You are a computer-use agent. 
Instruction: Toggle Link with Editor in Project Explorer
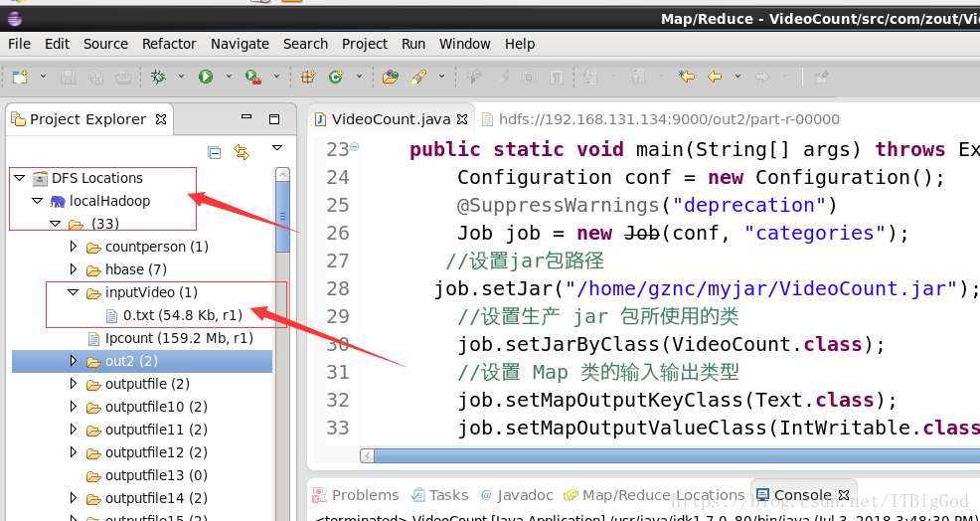(x=242, y=152)
